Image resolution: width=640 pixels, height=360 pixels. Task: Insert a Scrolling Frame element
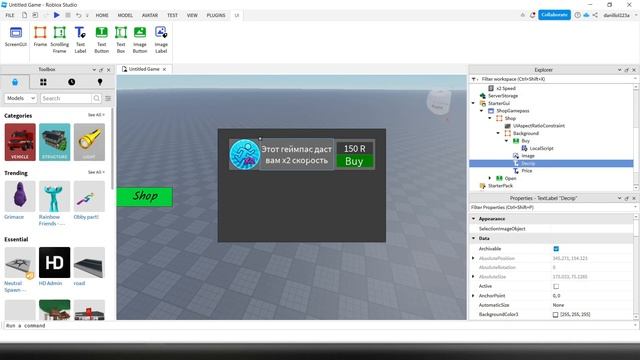click(x=60, y=40)
